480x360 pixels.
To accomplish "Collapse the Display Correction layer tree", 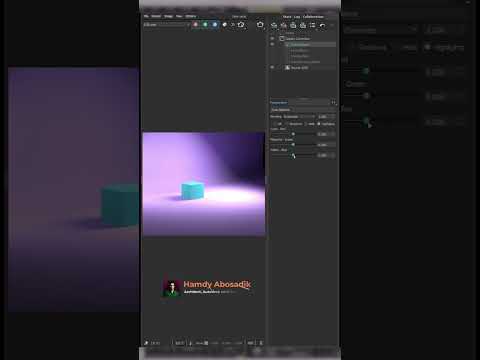I will point(278,38).
